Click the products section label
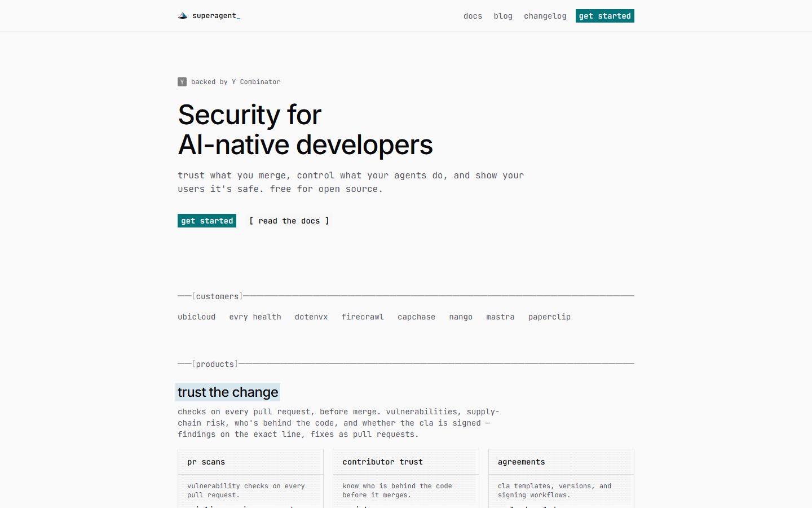 pos(215,364)
